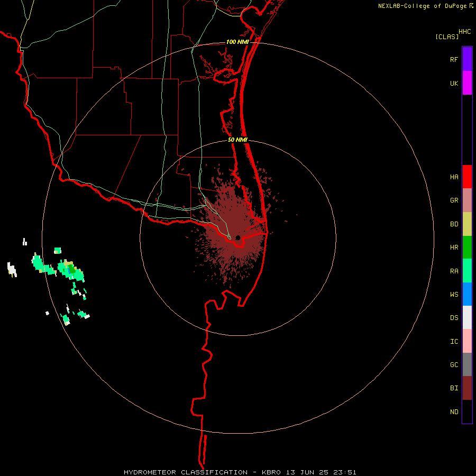Click the DS white legend swatch

coord(467,317)
